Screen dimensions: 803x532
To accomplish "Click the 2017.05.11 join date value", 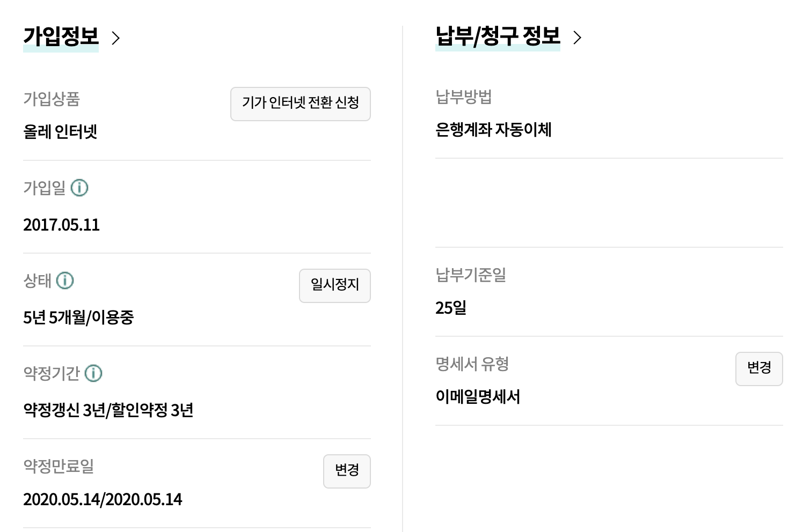I will click(x=61, y=225).
